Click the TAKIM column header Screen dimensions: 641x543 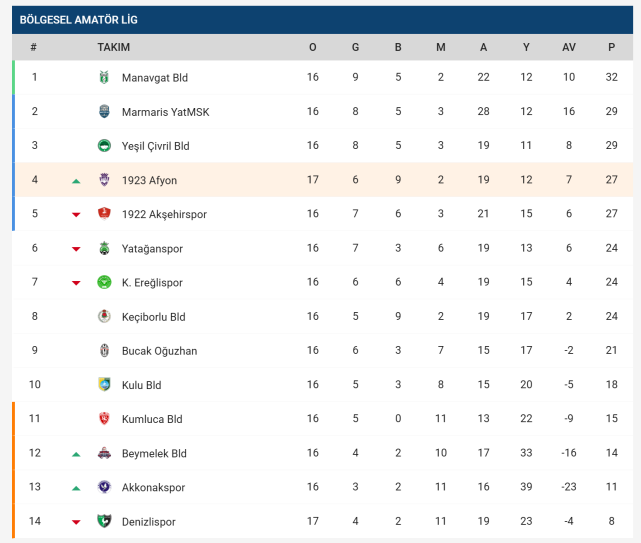[x=113, y=47]
